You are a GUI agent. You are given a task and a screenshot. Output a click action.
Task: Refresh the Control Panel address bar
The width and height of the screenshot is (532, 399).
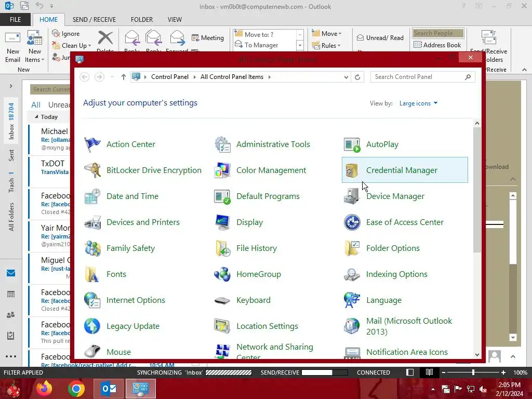(357, 77)
